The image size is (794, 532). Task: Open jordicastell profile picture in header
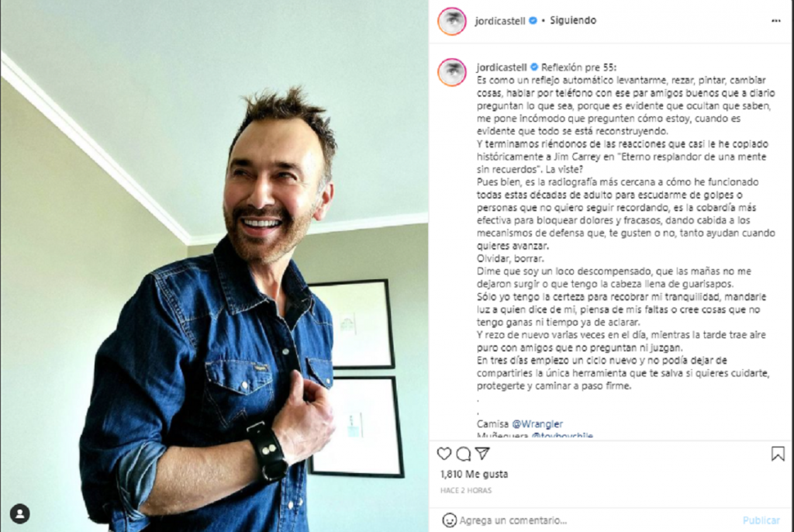click(452, 21)
